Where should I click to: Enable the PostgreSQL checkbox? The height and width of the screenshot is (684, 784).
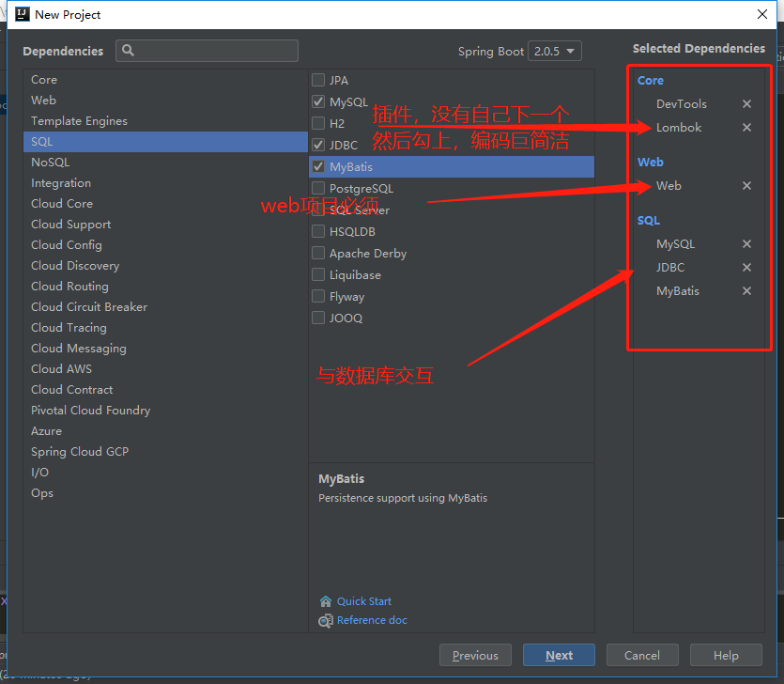(x=318, y=188)
